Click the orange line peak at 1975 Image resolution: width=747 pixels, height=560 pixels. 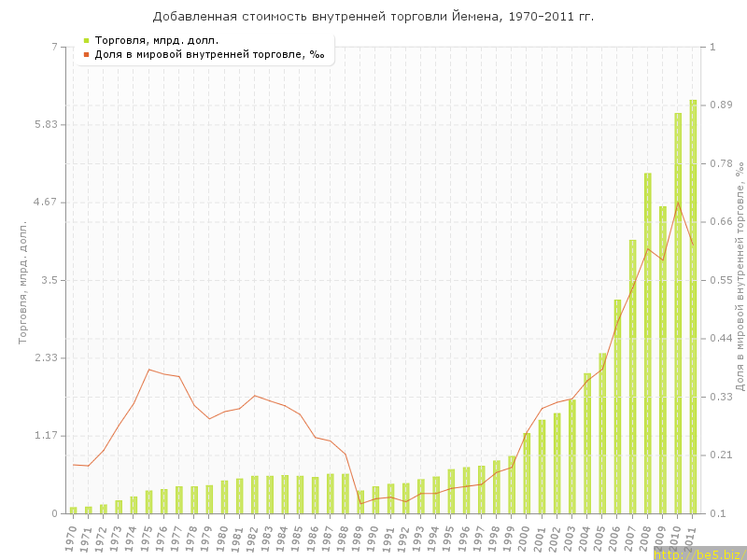pyautogui.click(x=148, y=370)
